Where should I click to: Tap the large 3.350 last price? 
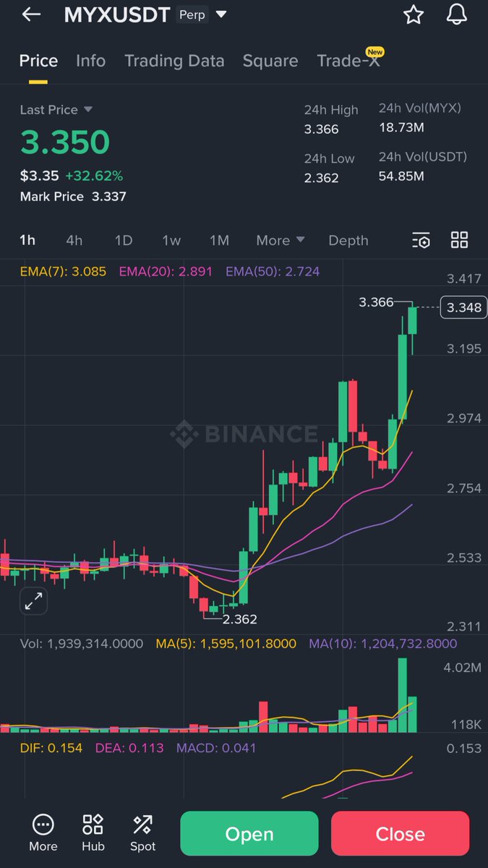coord(65,142)
